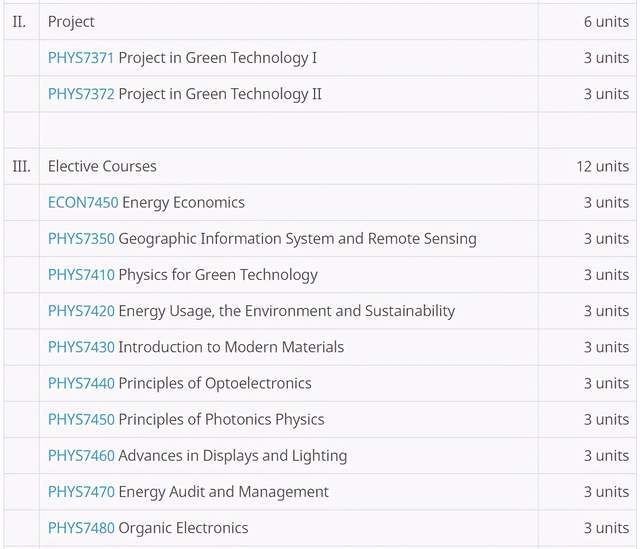
Task: Open the PHYS7450 course link
Action: (81, 420)
